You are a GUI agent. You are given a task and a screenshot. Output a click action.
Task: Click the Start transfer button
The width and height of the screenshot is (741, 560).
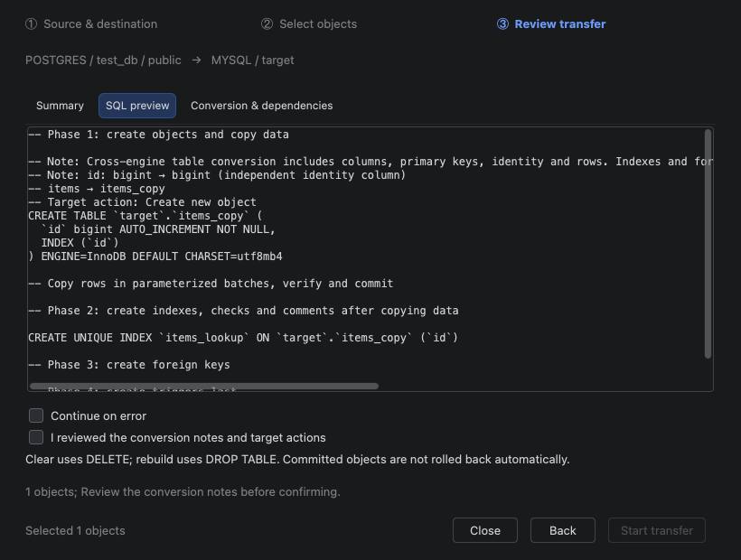coord(657,530)
